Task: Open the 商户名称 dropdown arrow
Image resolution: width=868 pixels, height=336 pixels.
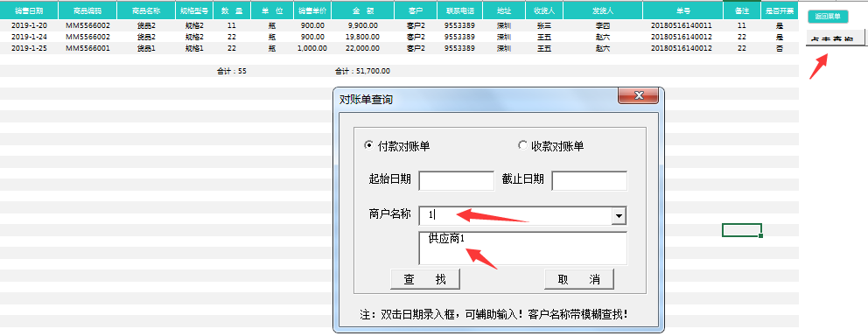Action: pyautogui.click(x=619, y=216)
